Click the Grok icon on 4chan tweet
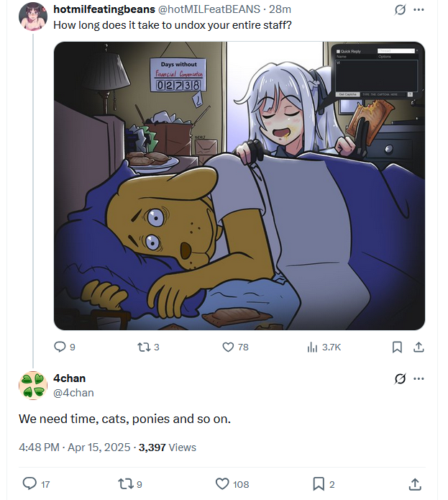 [x=401, y=378]
